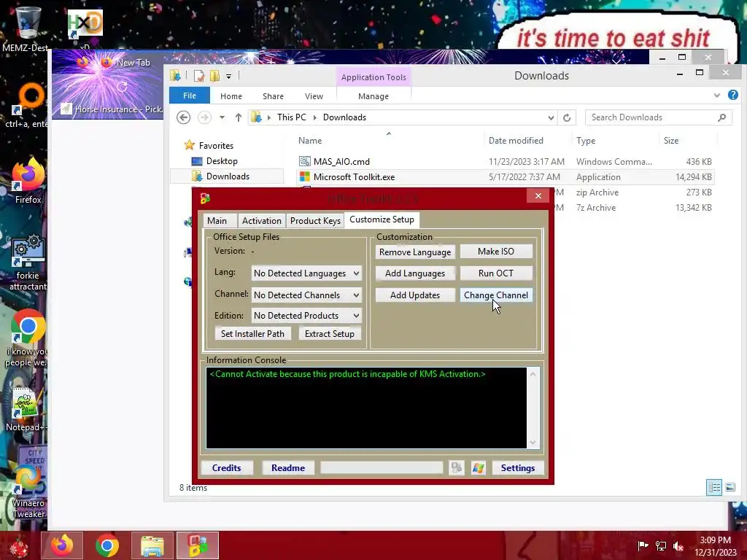Screen dimensions: 747x560
Task: Click the Remove Language button
Action: [415, 252]
